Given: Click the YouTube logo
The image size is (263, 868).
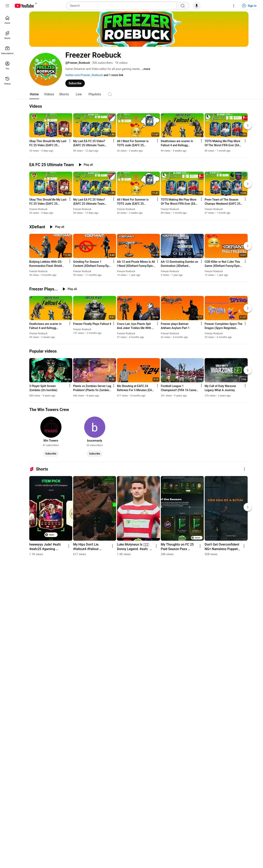Looking at the screenshot, I should (x=24, y=6).
